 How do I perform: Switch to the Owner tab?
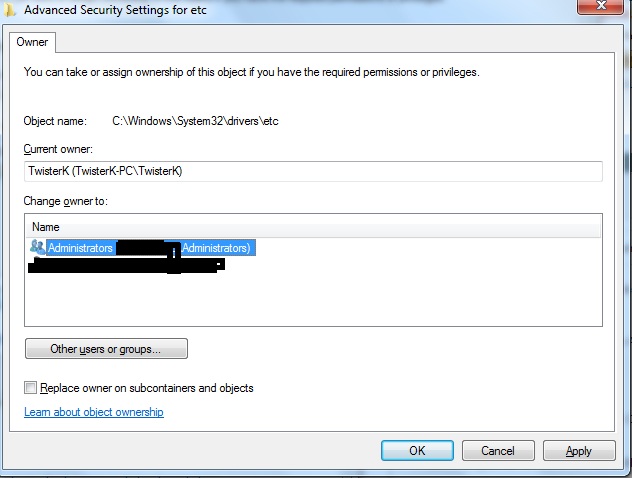click(33, 42)
